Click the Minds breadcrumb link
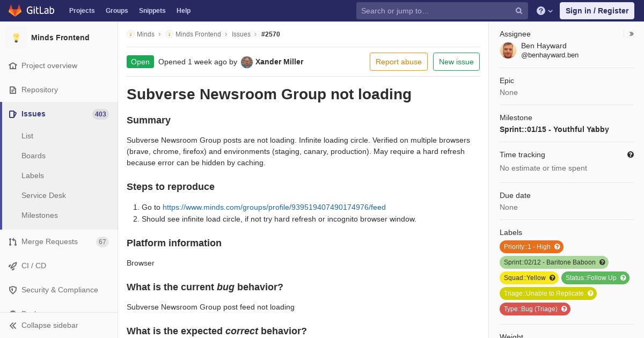Image resolution: width=644 pixels, height=338 pixels. tap(145, 34)
